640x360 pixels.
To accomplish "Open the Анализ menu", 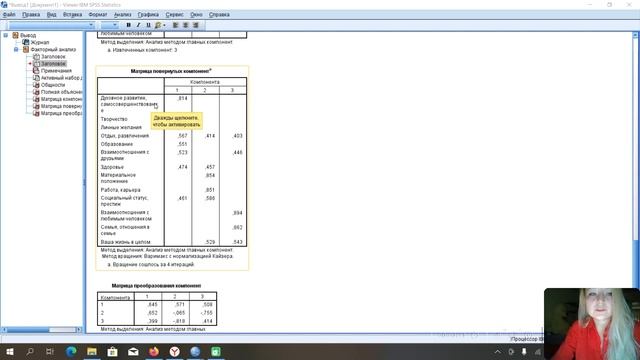I will point(122,14).
